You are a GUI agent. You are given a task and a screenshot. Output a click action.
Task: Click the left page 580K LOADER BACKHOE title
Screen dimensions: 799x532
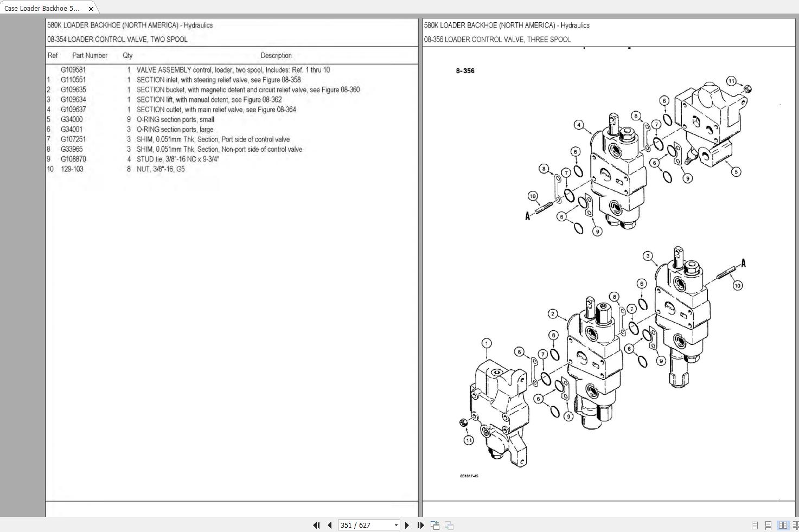pos(130,25)
